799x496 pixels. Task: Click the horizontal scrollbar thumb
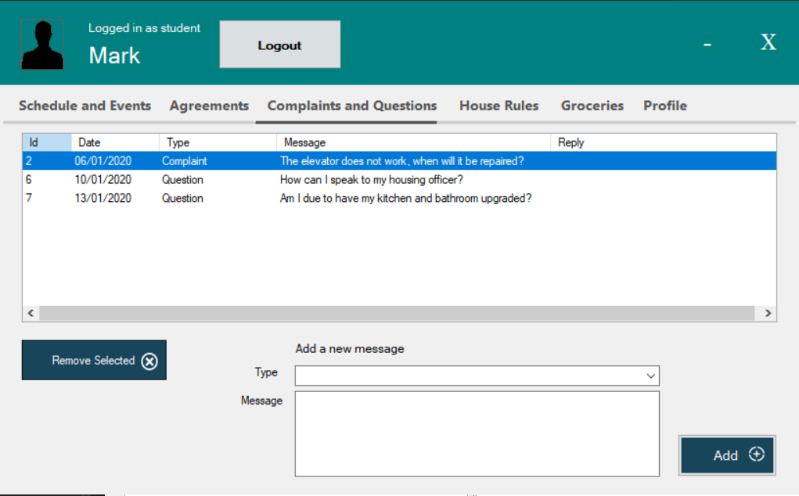click(x=397, y=313)
